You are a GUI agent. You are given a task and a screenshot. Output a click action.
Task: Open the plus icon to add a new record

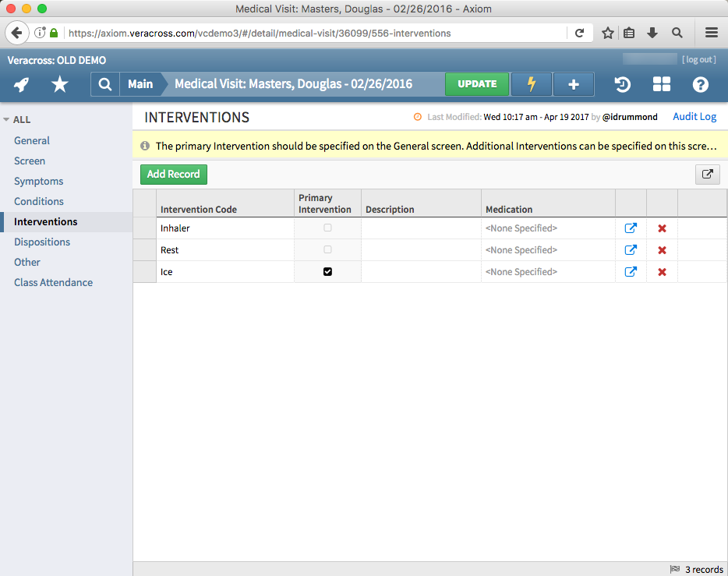point(574,84)
